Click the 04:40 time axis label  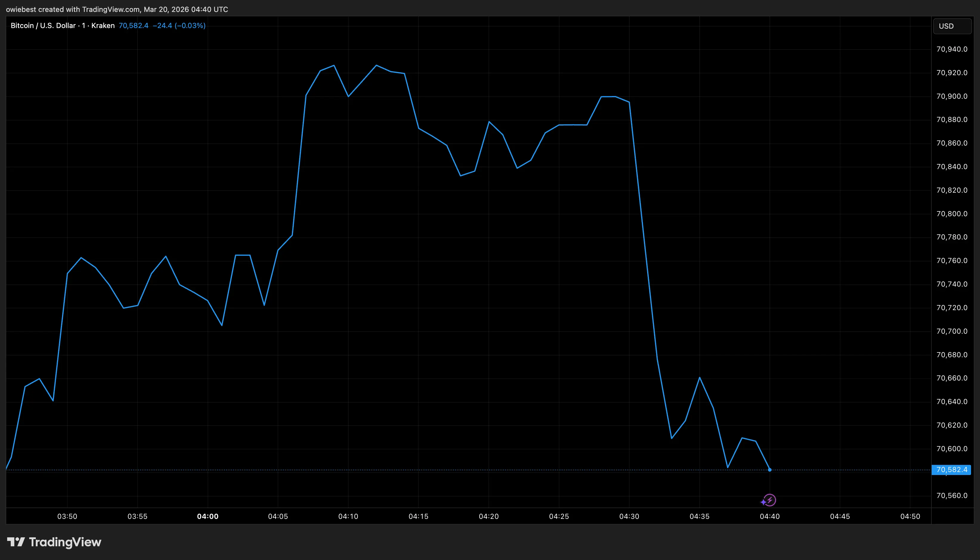(770, 516)
